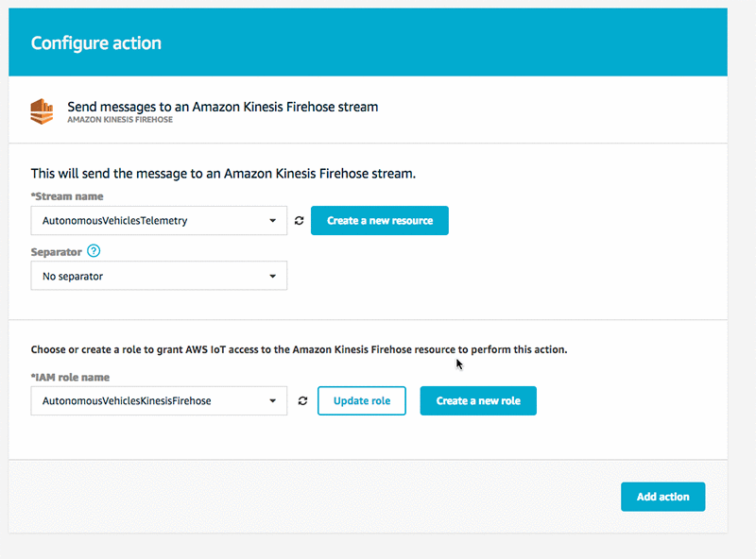This screenshot has width=756, height=559.
Task: Click the striped footer bar beside Add action
Action: click(x=312, y=497)
